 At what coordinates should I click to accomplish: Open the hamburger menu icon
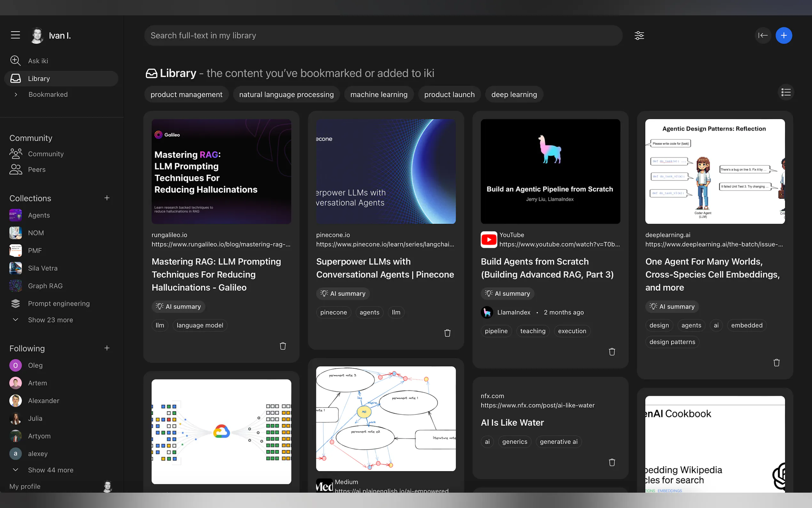point(15,35)
